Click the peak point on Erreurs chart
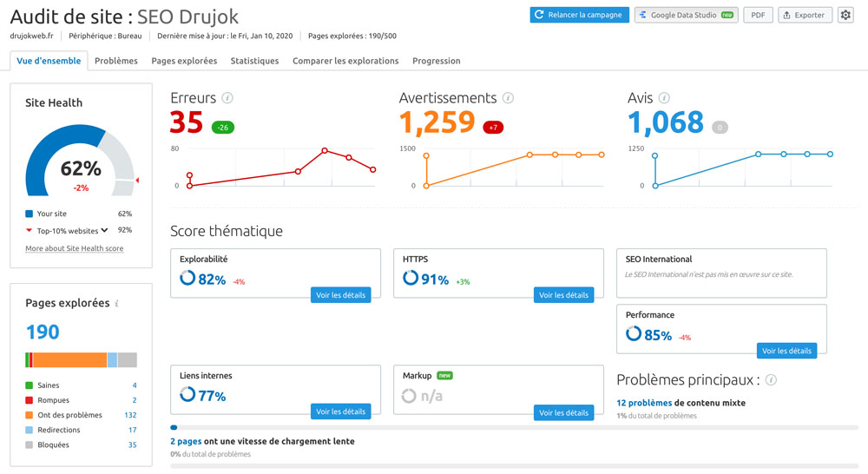Viewport: 868px width, 474px height. click(325, 150)
